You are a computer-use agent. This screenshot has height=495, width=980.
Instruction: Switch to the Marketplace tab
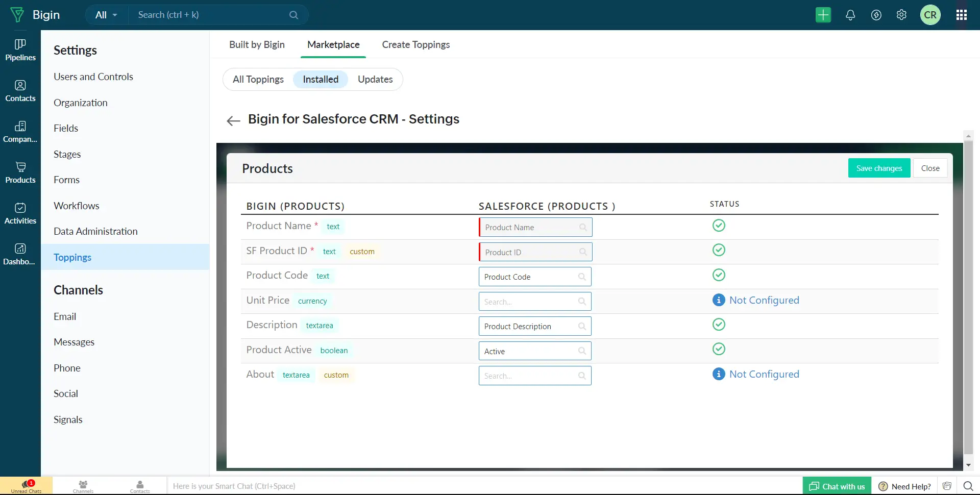point(333,44)
